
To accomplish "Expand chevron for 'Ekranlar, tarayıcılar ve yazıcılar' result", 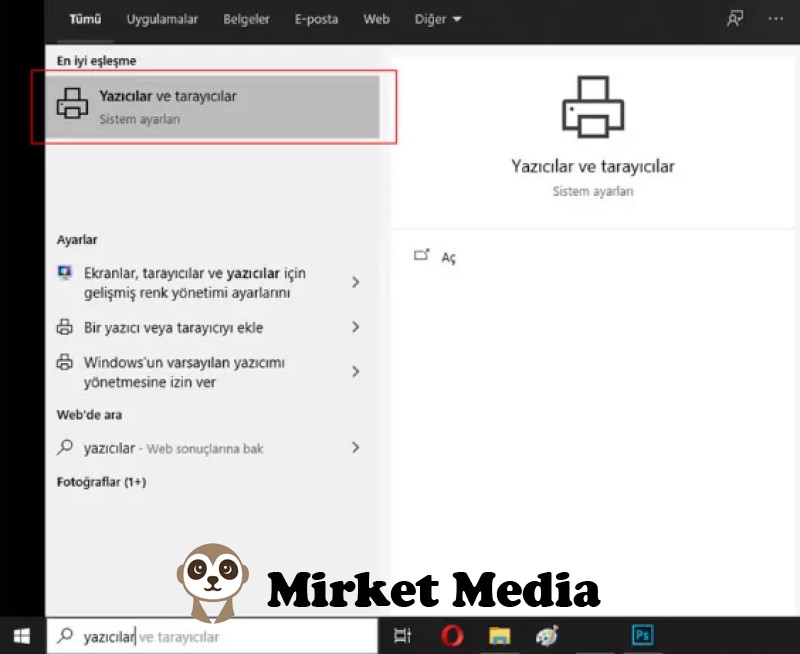I will 356,282.
